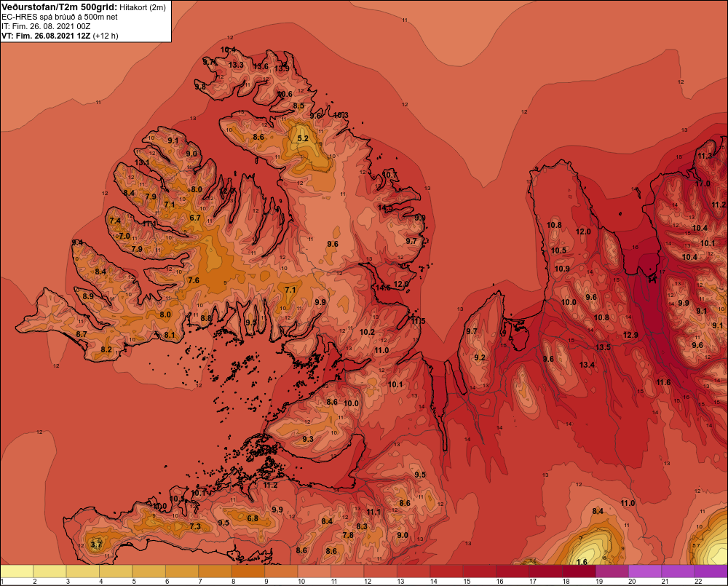Select the 6.7 temperature reading
This screenshot has width=728, height=586.
[x=195, y=218]
